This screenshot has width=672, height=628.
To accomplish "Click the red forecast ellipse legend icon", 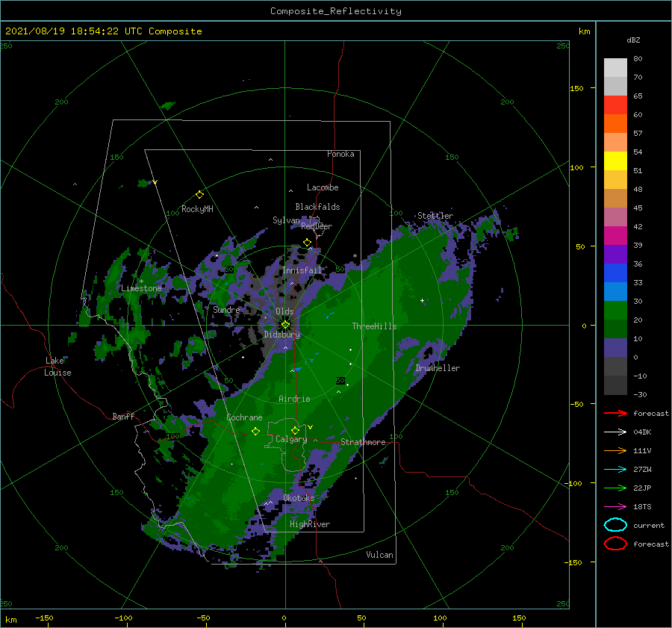I will tap(615, 544).
